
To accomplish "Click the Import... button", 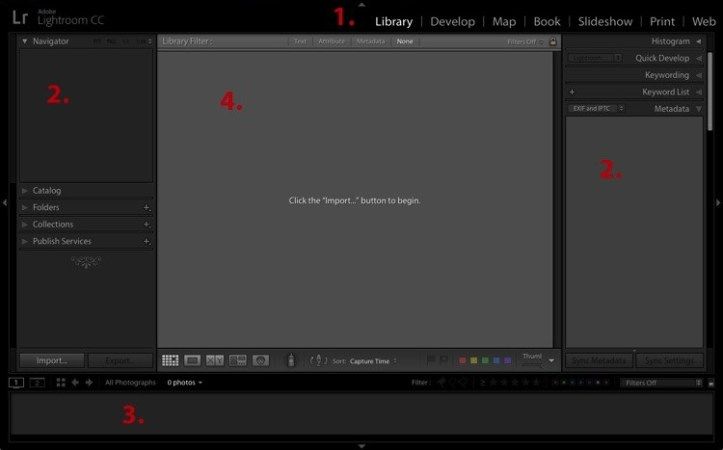I will point(52,361).
